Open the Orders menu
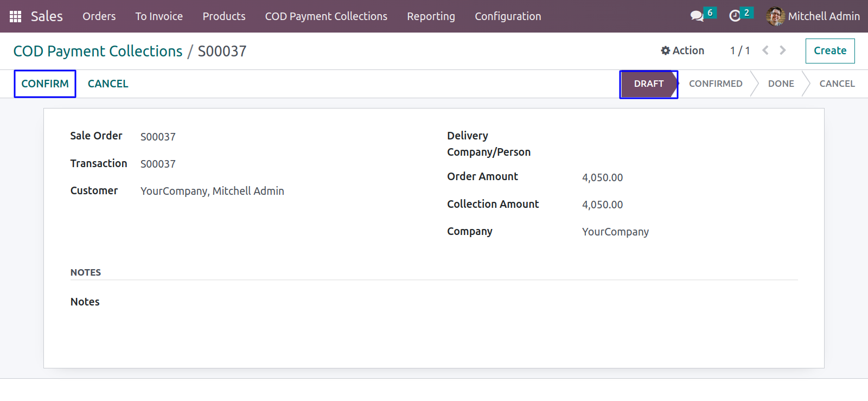Image resolution: width=868 pixels, height=401 pixels. point(99,16)
